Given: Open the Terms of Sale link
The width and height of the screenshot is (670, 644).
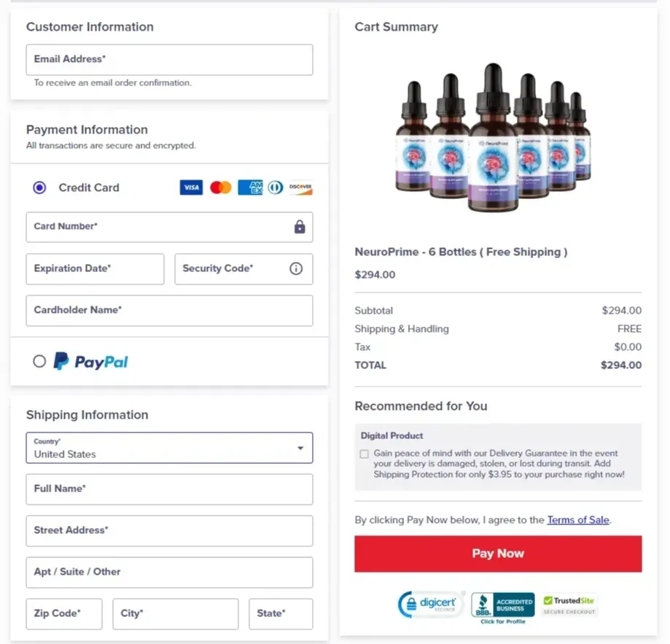Looking at the screenshot, I should click(x=578, y=520).
